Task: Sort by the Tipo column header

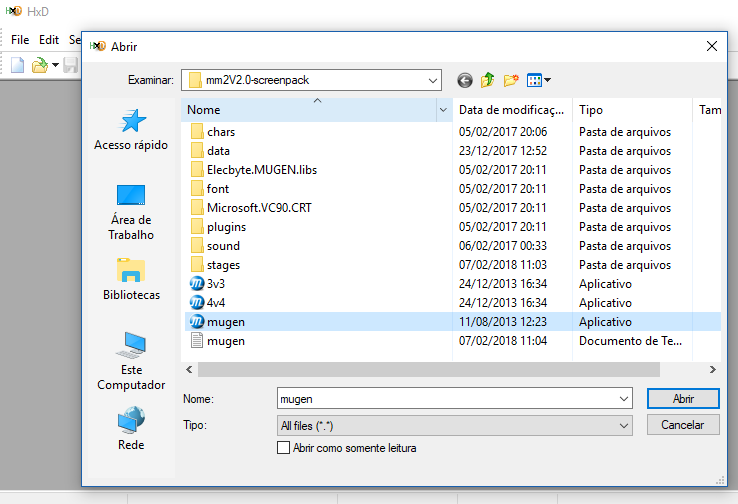Action: 632,110
